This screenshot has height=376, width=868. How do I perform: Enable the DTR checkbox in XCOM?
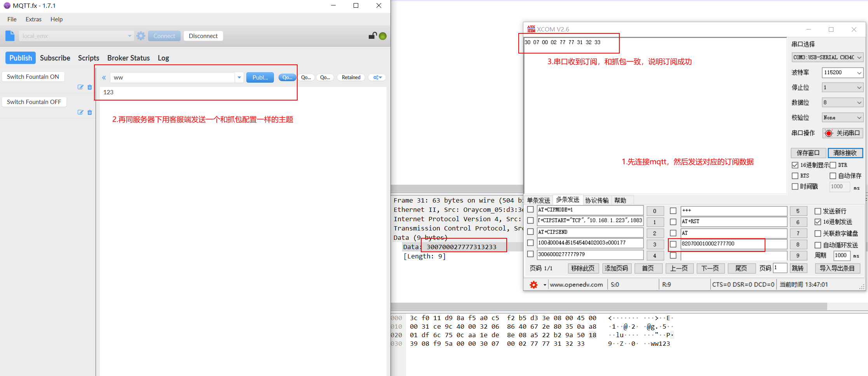point(833,165)
